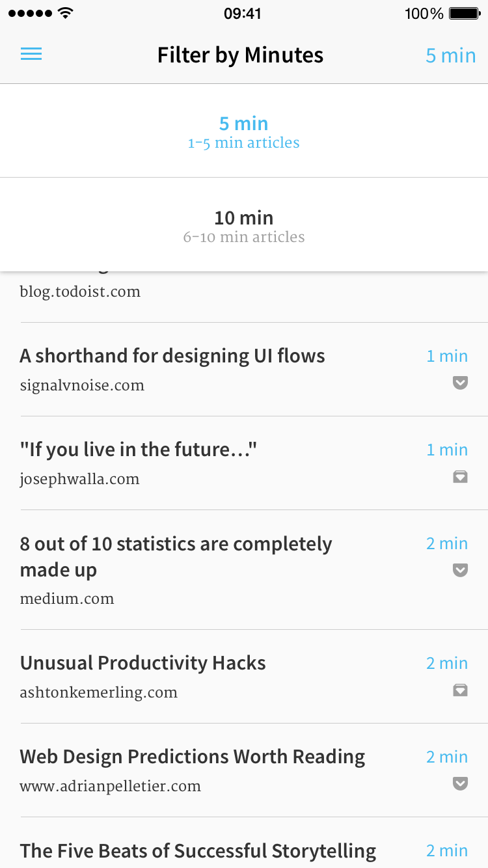The height and width of the screenshot is (868, 488).
Task: Tap the Filter by Minutes title
Action: point(241,55)
